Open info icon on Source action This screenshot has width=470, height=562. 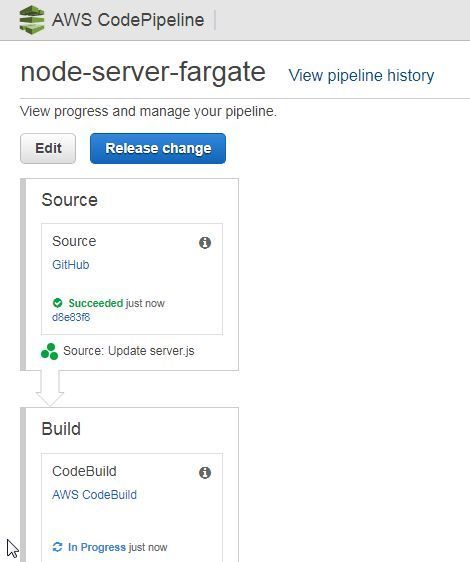point(205,243)
